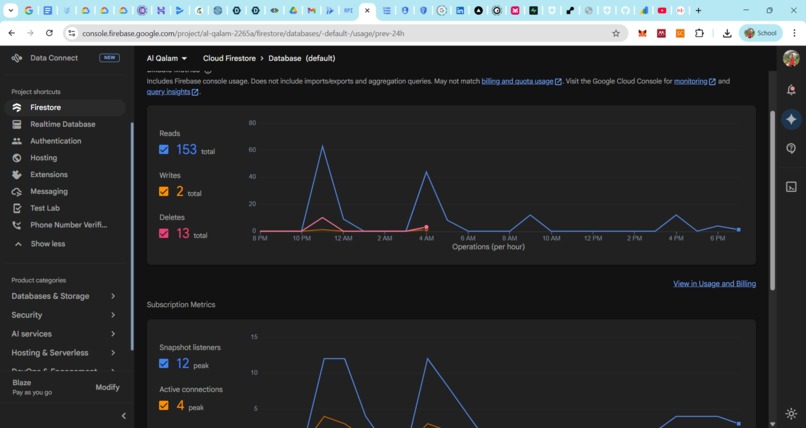The width and height of the screenshot is (806, 428).
Task: Open Gemini sparkle assistant button
Action: click(x=791, y=119)
